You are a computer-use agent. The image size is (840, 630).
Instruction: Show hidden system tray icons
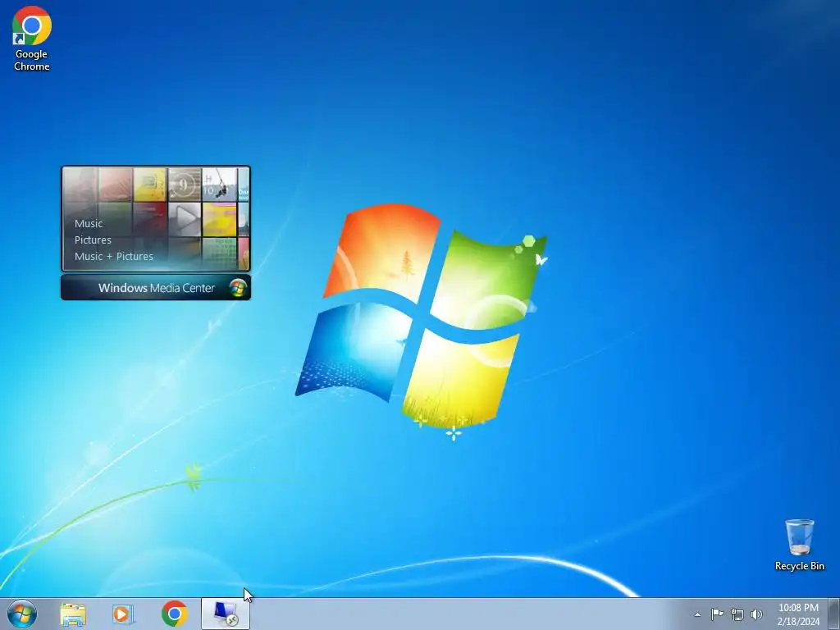(697, 614)
